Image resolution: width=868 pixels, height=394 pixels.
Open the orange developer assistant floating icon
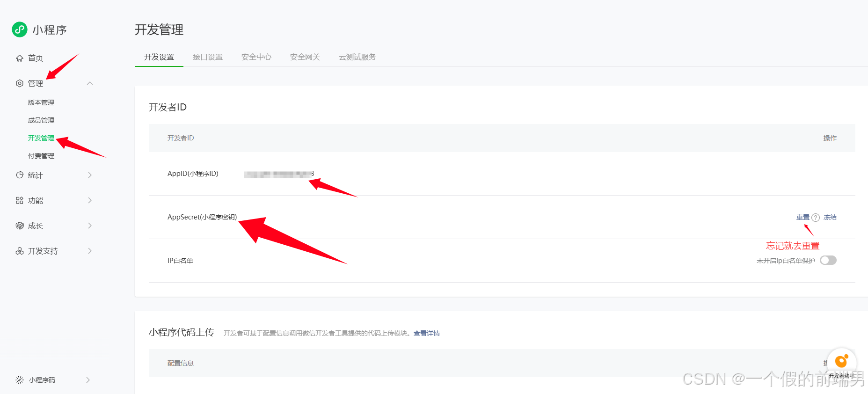[x=842, y=362]
